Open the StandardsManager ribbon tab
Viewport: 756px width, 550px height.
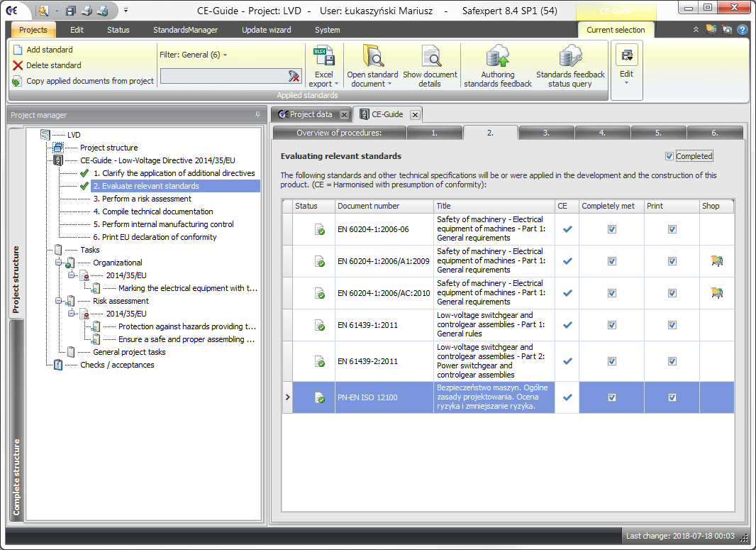(185, 30)
